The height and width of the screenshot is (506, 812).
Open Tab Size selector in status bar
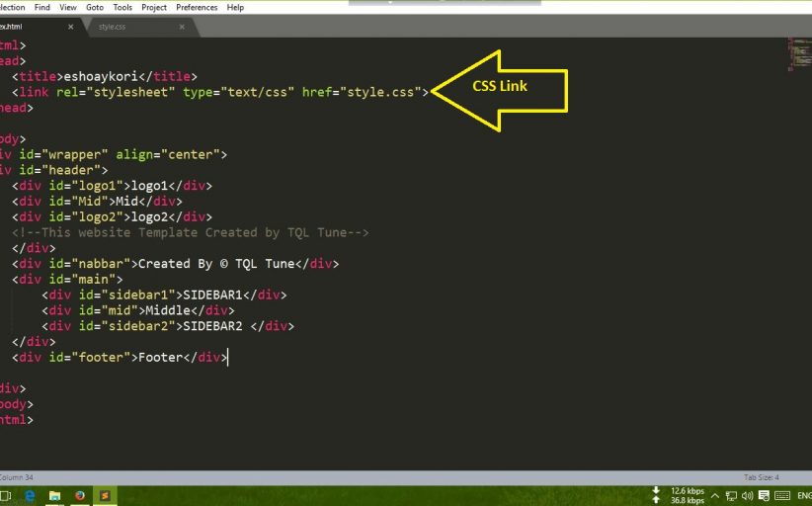(761, 477)
